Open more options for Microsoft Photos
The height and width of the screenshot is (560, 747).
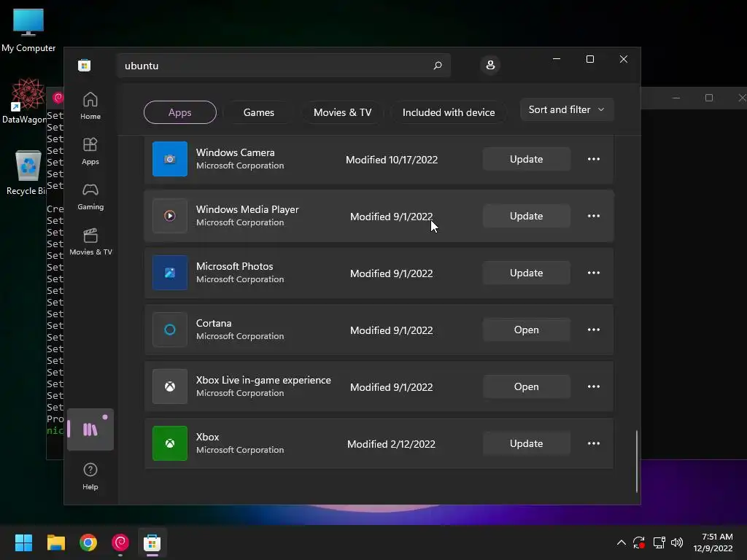594,273
